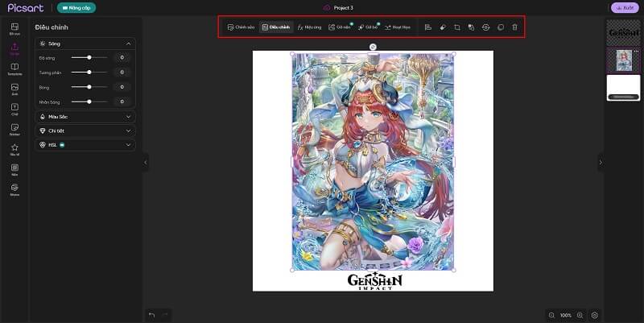This screenshot has width=644, height=323.
Task: Select the Genshin logo layer thumbnail
Action: point(623,33)
